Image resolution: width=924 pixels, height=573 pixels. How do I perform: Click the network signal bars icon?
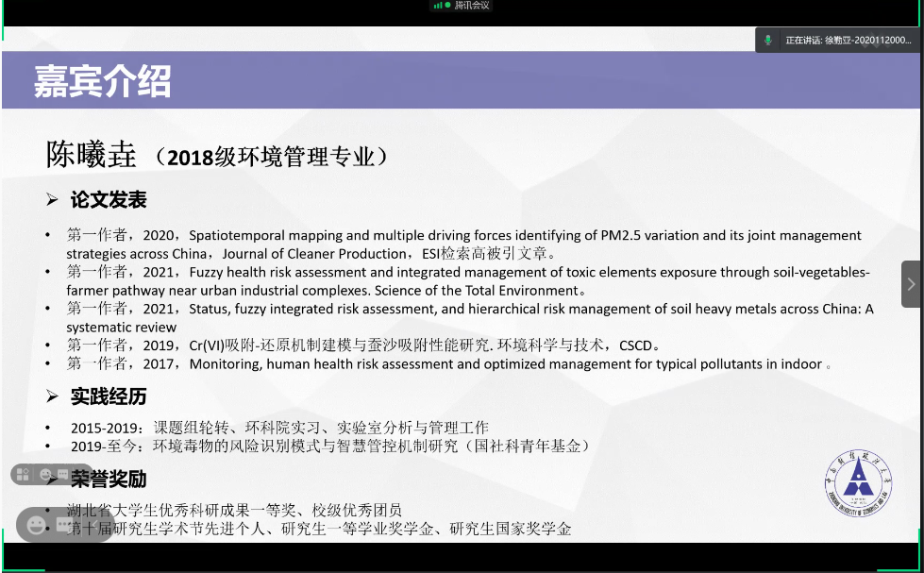coord(438,6)
